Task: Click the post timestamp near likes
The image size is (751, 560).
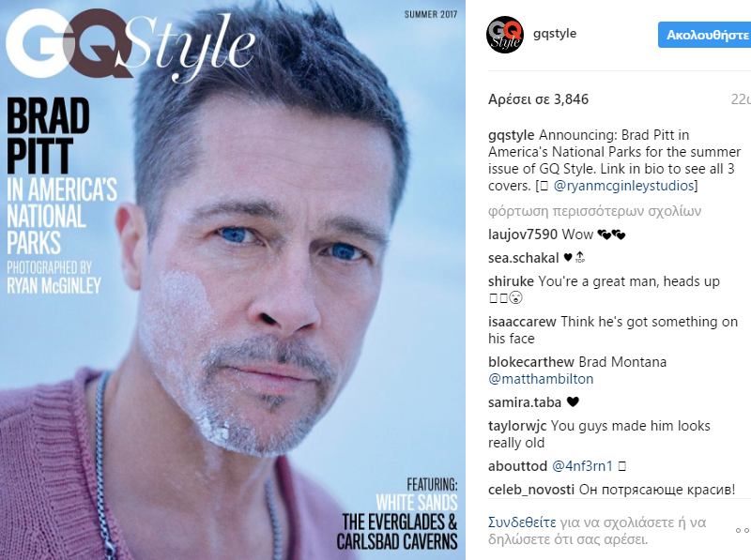Action: coord(741,99)
